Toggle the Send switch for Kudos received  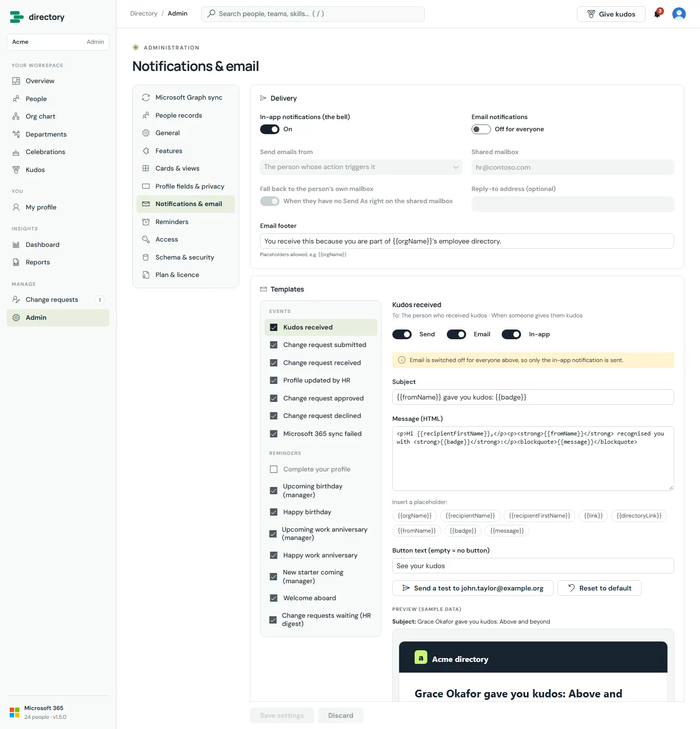pos(402,334)
